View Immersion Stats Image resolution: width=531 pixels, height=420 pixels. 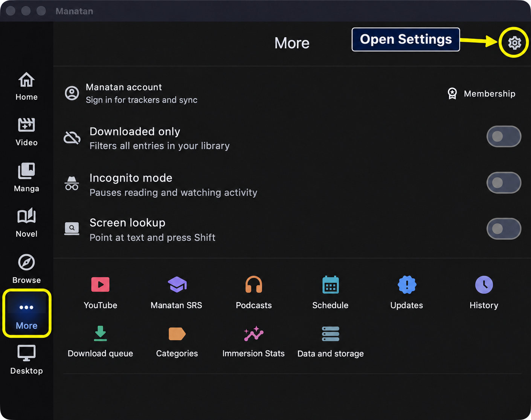click(253, 341)
